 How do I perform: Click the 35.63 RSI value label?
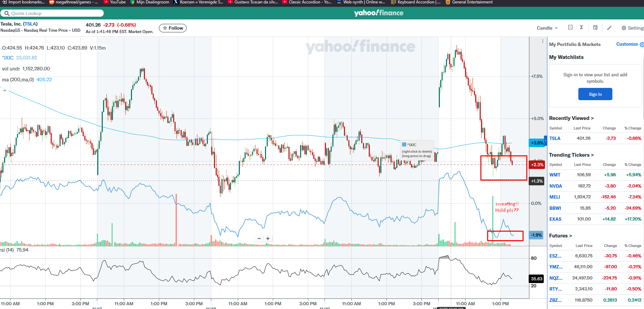(536, 279)
